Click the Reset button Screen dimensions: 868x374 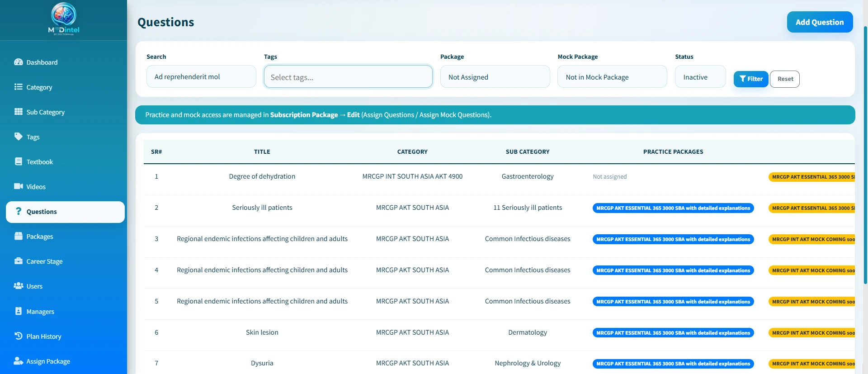click(785, 79)
